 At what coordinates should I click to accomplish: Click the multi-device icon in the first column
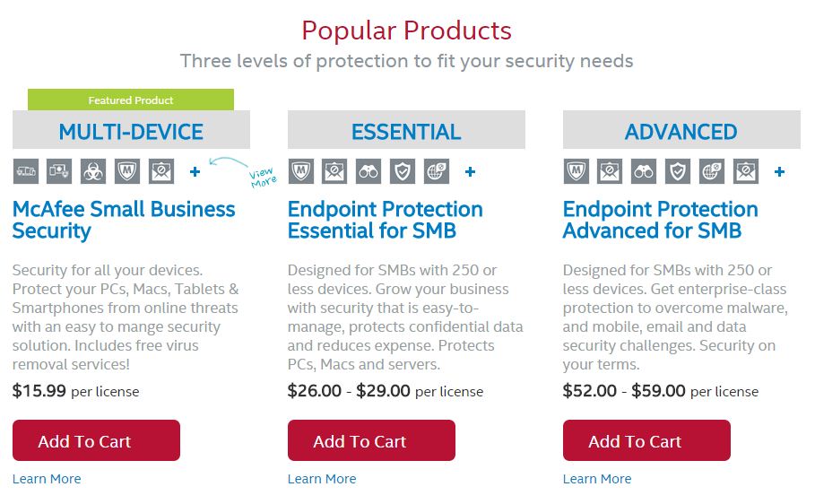coord(25,170)
